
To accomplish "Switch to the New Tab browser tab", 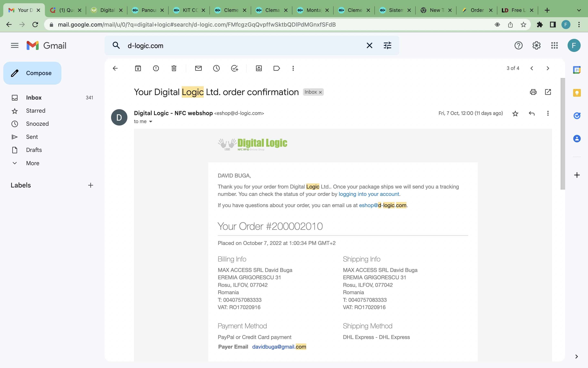I will [436, 10].
